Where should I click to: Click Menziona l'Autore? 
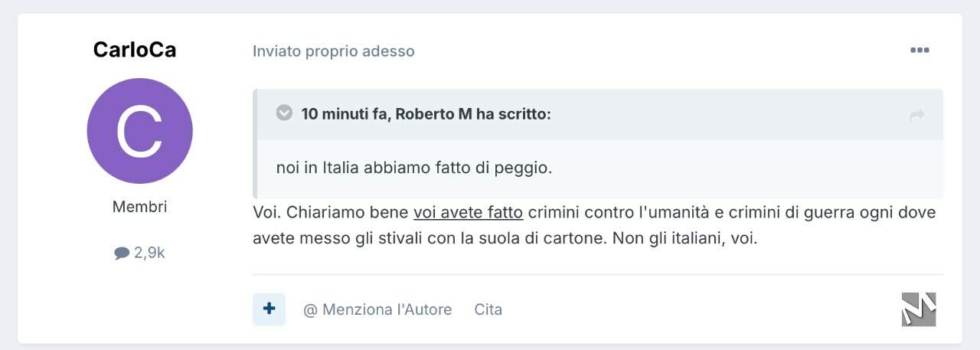[377, 309]
